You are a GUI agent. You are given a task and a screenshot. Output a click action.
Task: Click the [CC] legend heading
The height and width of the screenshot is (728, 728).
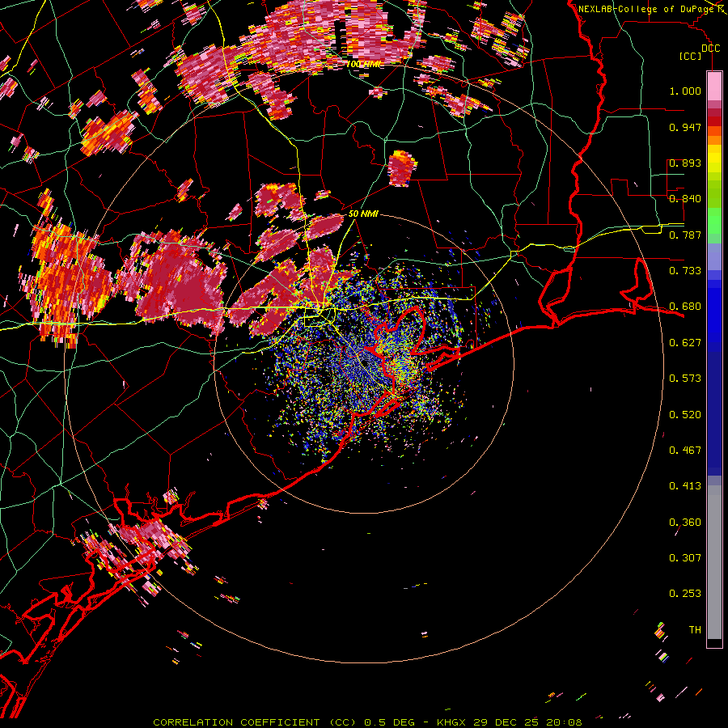point(691,57)
